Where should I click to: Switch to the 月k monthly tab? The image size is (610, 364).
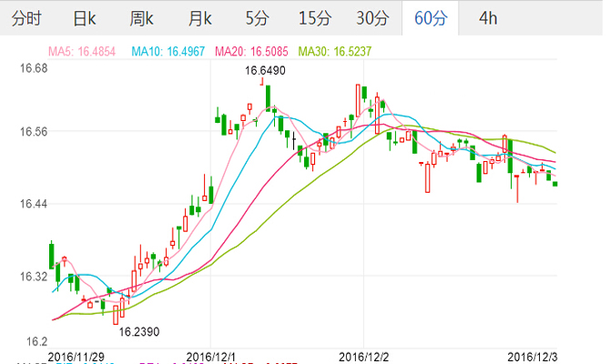pyautogui.click(x=199, y=18)
